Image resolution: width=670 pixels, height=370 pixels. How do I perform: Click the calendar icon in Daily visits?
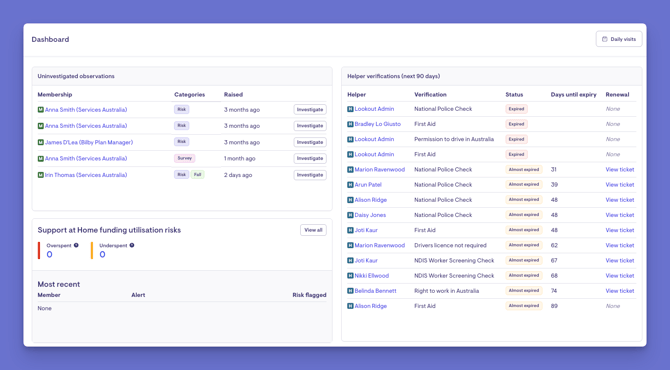(605, 39)
